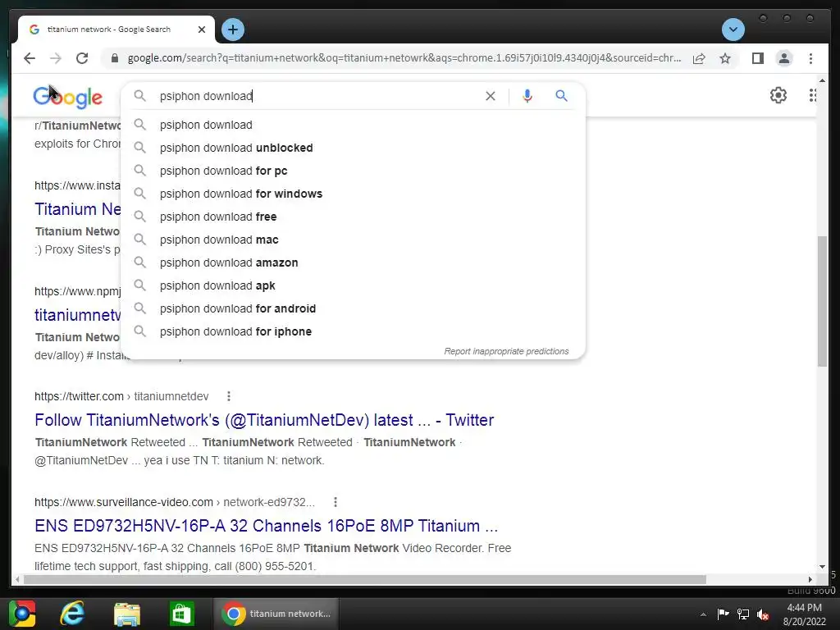Select suggestion 'psiphon download unblocked'
Image resolution: width=840 pixels, height=630 pixels.
(x=354, y=148)
